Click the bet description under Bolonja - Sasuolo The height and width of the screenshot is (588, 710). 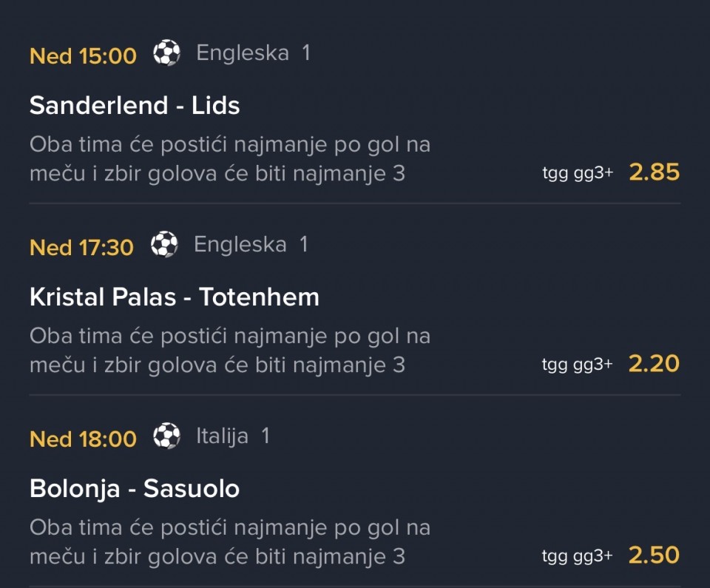pyautogui.click(x=229, y=542)
